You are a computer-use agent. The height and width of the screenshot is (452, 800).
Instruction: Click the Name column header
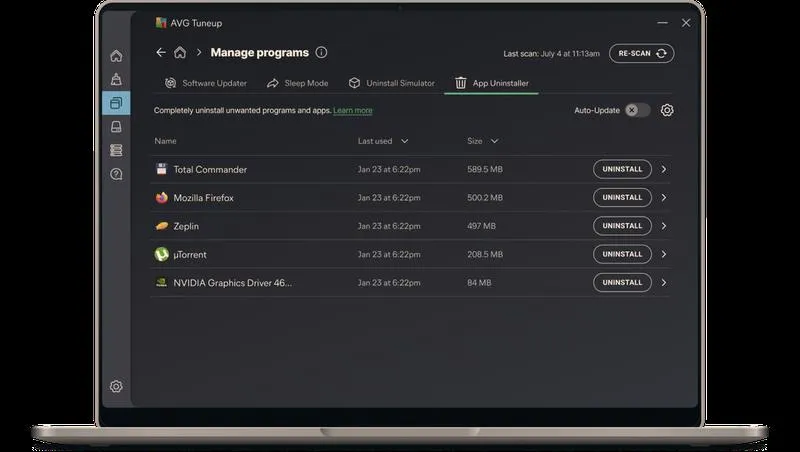click(165, 141)
